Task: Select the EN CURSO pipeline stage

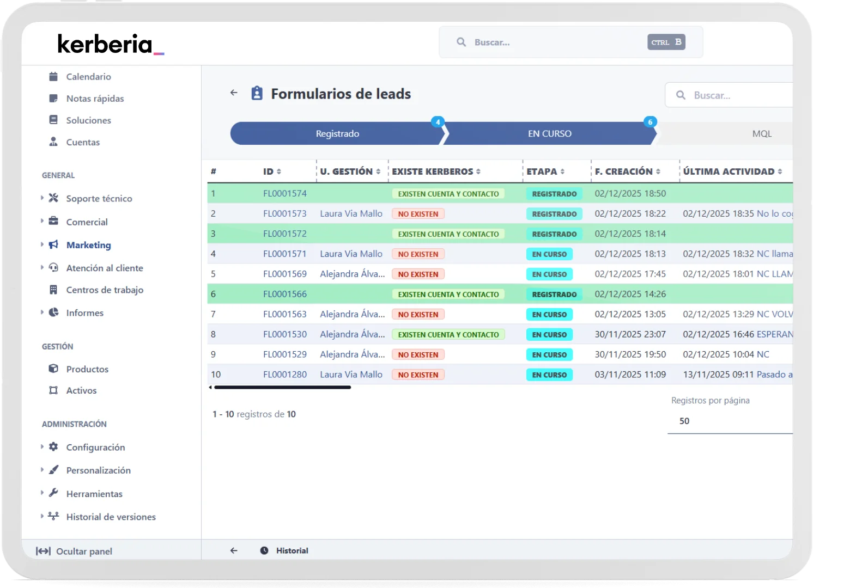Action: 549,133
